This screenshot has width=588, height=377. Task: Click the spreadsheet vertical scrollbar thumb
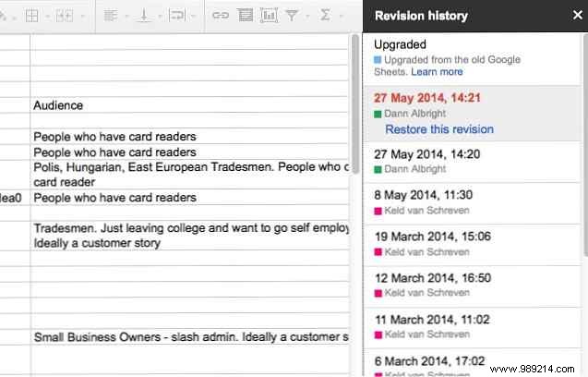[354, 103]
